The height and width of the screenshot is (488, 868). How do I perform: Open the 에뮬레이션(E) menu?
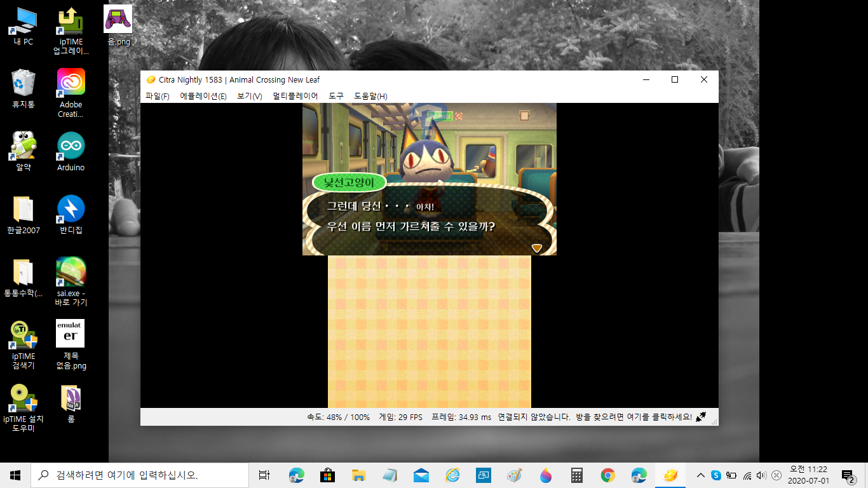click(203, 96)
